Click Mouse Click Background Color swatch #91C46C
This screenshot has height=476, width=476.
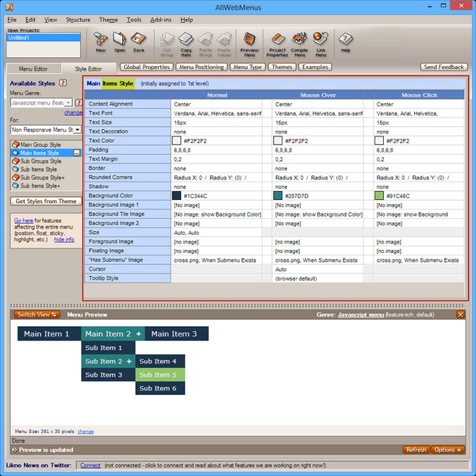point(379,195)
